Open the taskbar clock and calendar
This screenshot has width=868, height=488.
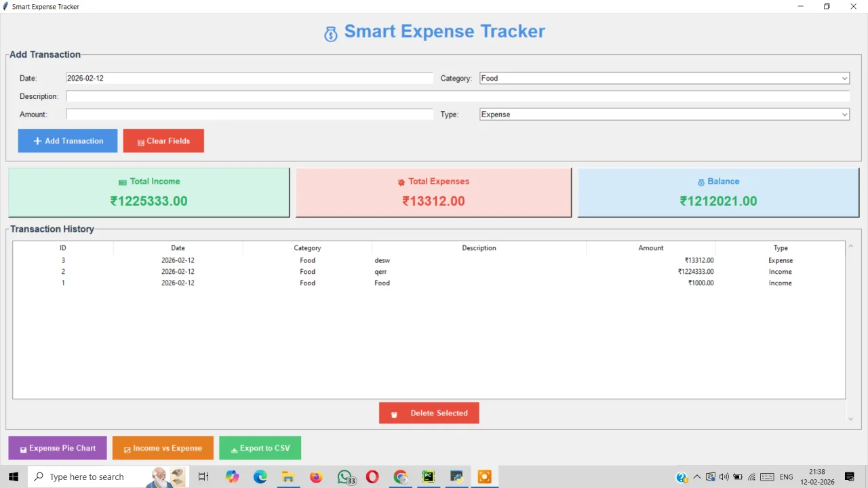(x=817, y=477)
